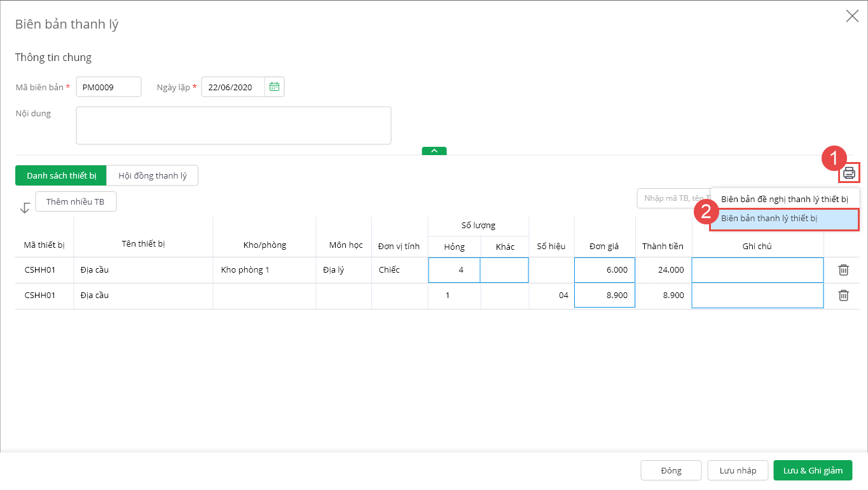The height and width of the screenshot is (490, 868).
Task: Focus the Mã biên bản field
Action: pos(108,87)
